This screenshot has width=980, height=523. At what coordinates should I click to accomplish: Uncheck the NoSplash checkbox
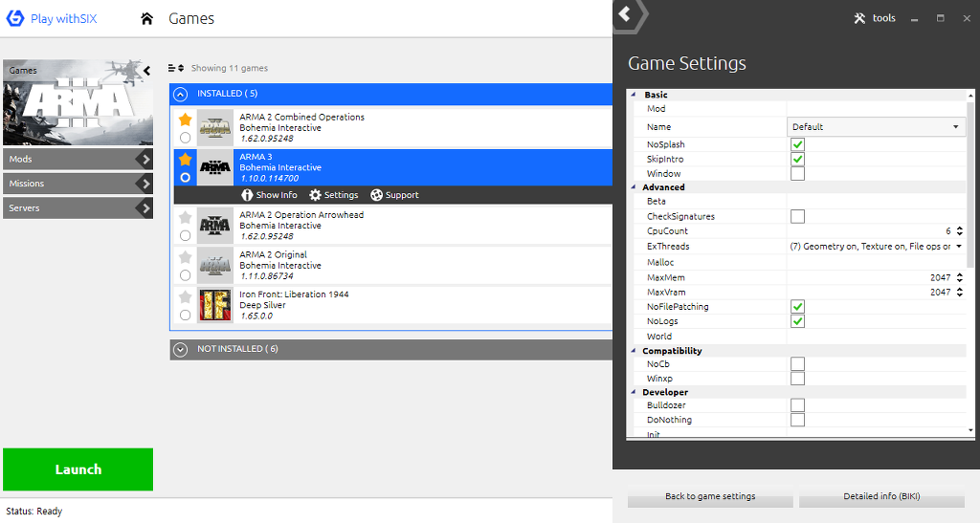click(x=797, y=144)
